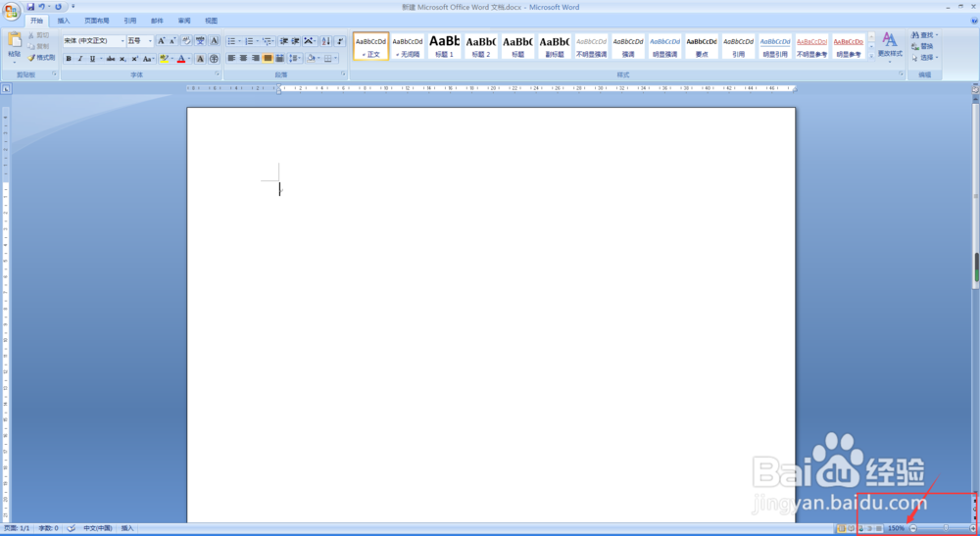The height and width of the screenshot is (536, 980).
Task: Expand styles gallery more arrow
Action: (x=871, y=55)
